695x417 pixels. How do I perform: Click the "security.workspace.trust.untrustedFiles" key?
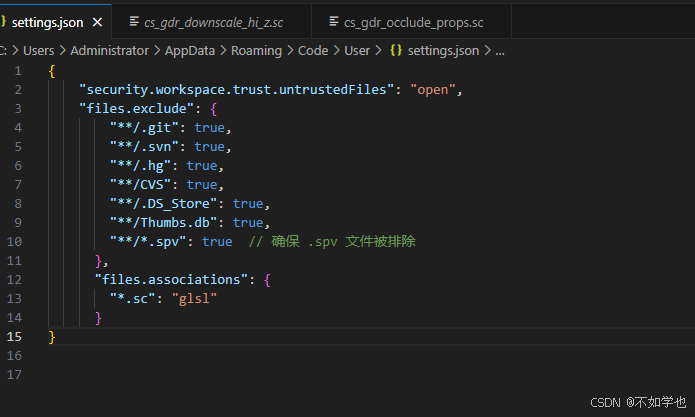(x=236, y=90)
